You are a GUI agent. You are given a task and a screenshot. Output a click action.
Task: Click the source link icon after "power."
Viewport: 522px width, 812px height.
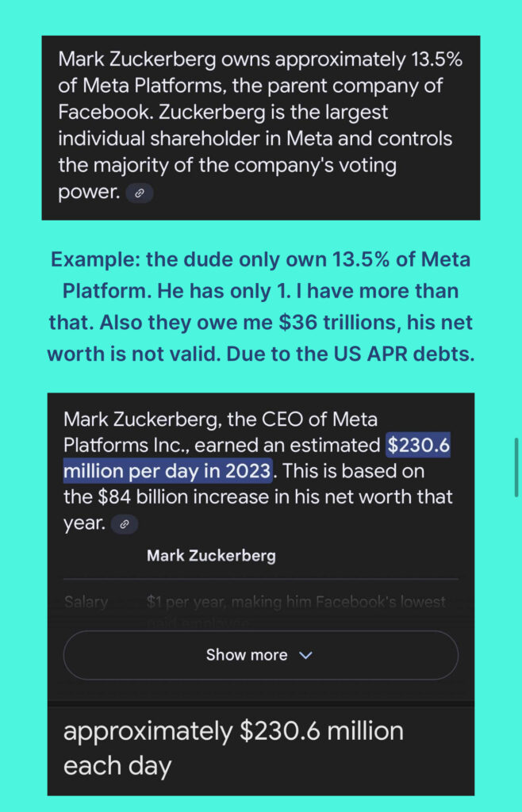click(x=140, y=193)
